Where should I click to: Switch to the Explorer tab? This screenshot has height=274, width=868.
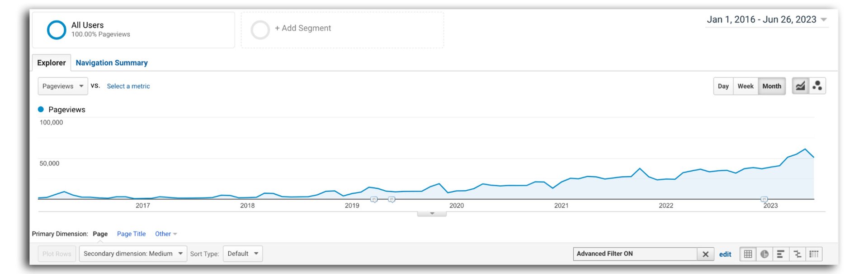coord(51,62)
